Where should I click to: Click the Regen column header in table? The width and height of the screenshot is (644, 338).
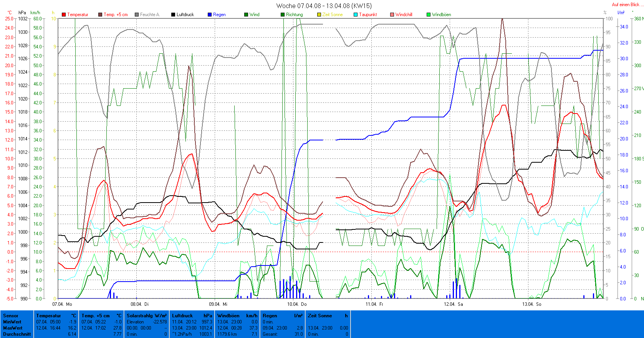pyautogui.click(x=270, y=316)
